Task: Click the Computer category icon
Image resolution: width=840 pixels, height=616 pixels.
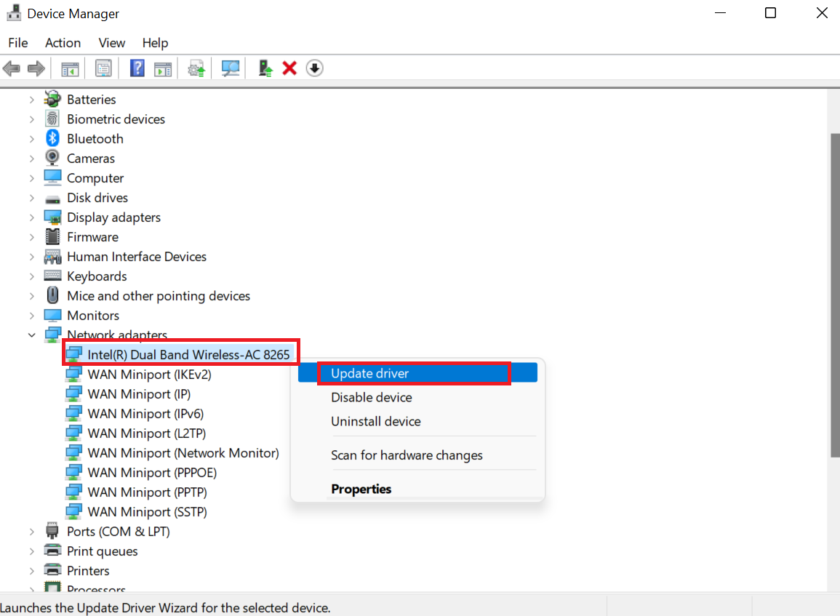Action: [52, 177]
